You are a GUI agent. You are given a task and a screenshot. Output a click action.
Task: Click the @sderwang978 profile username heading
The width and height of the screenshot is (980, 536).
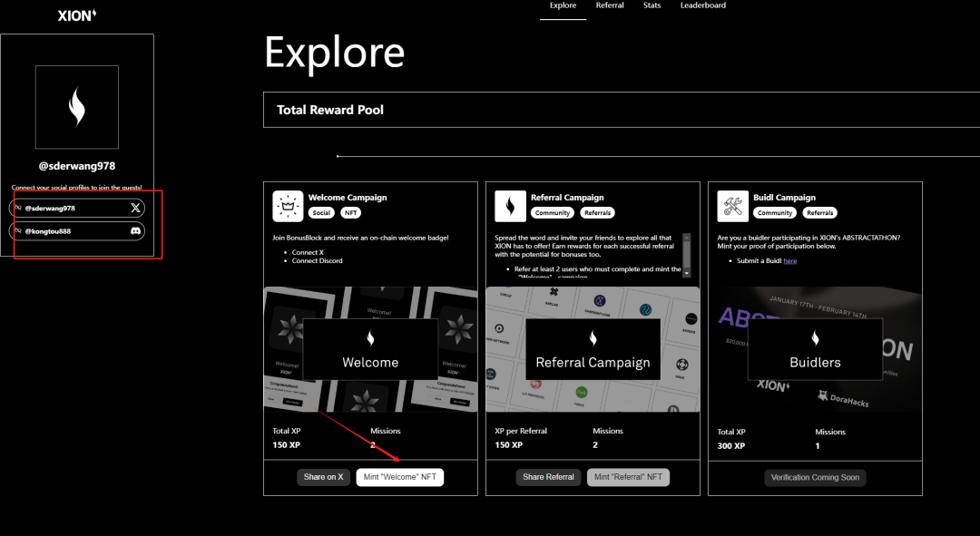77,166
